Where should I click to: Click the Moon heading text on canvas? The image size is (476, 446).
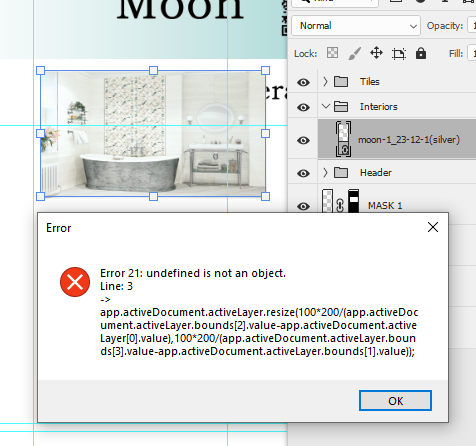point(180,9)
